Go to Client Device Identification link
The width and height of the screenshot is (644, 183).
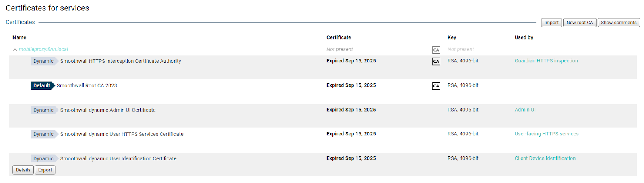pos(545,158)
